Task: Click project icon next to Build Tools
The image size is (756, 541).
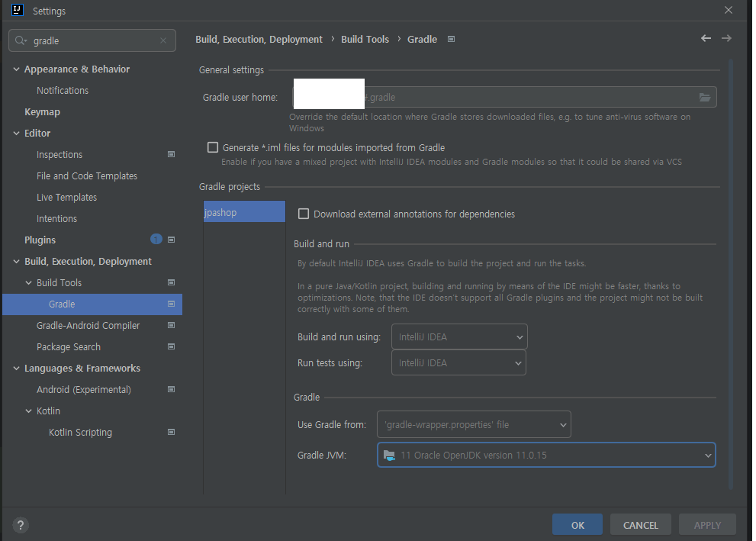Action: pos(171,282)
